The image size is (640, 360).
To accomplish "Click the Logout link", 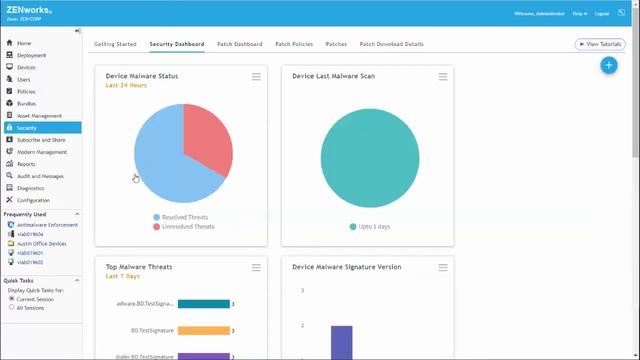I will pyautogui.click(x=602, y=13).
